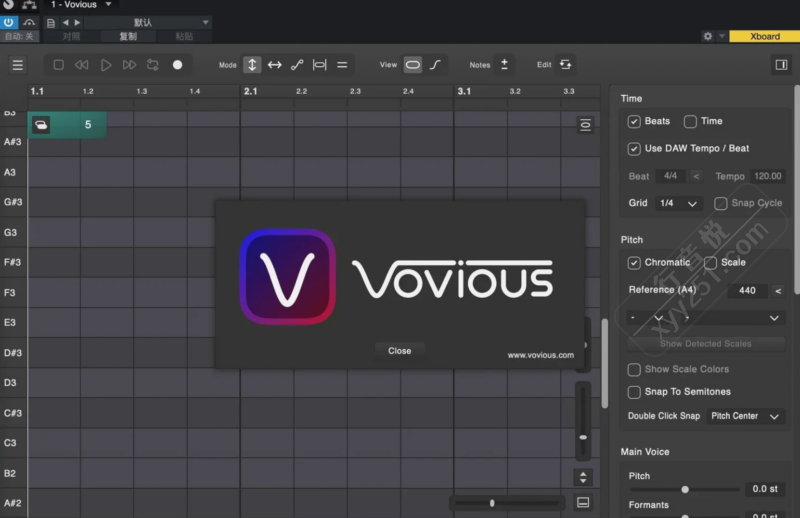Toggle the loop cycle button
This screenshot has height=518, width=800.
[x=153, y=65]
